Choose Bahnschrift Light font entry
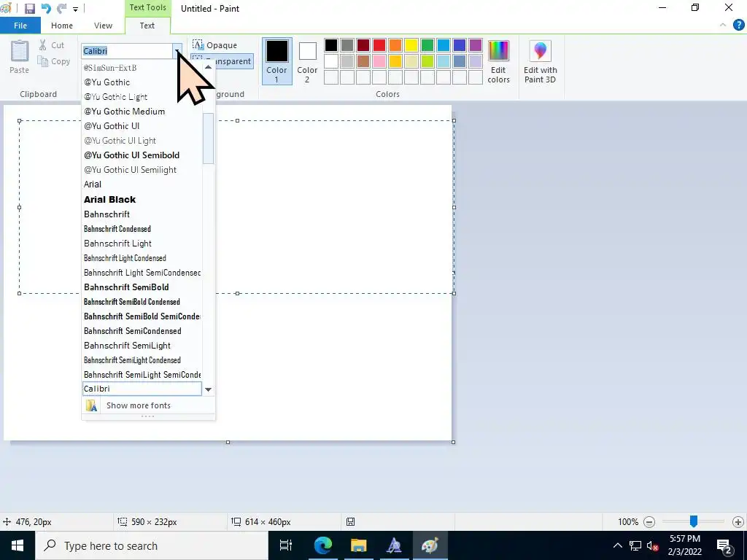The image size is (747, 560). pyautogui.click(x=142, y=244)
